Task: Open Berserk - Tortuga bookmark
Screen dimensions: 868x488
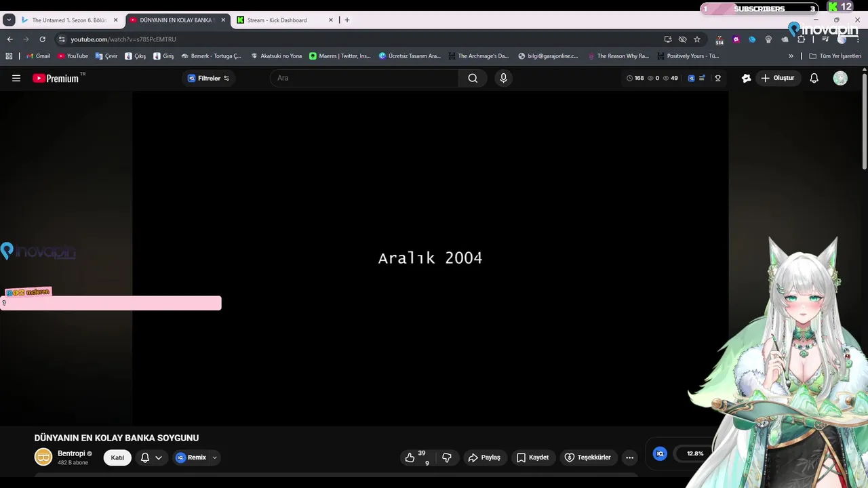Action: coord(211,56)
